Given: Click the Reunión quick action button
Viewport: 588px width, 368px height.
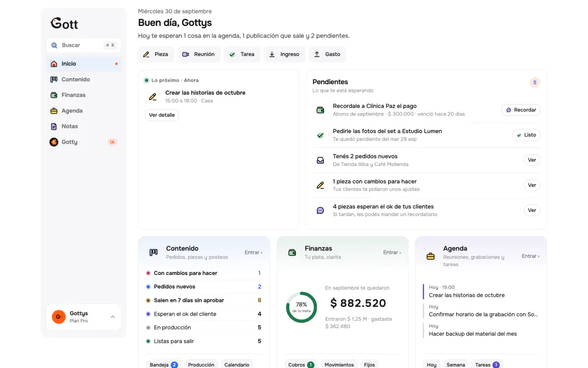Looking at the screenshot, I should coord(199,54).
